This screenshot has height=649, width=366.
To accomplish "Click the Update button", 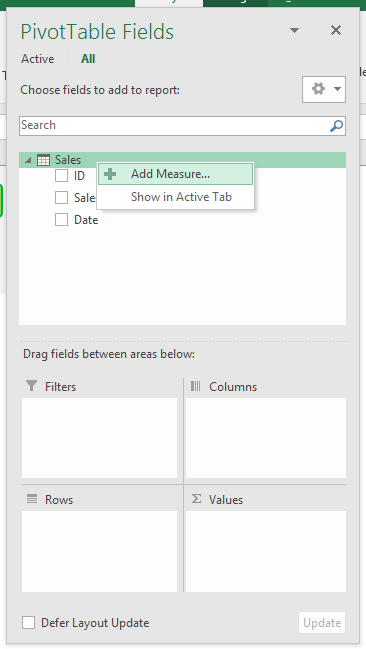I will point(322,623).
